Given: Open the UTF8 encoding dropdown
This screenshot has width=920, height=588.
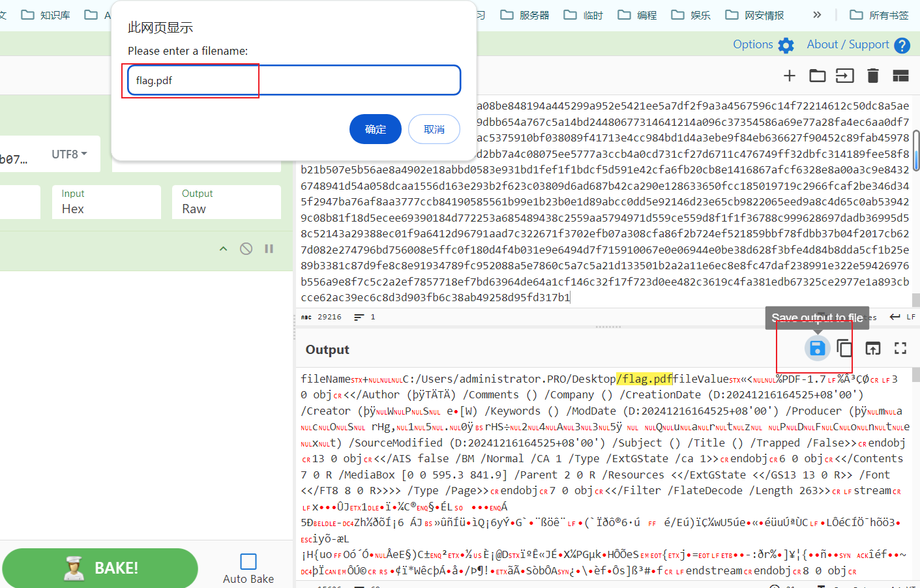Looking at the screenshot, I should (x=69, y=154).
